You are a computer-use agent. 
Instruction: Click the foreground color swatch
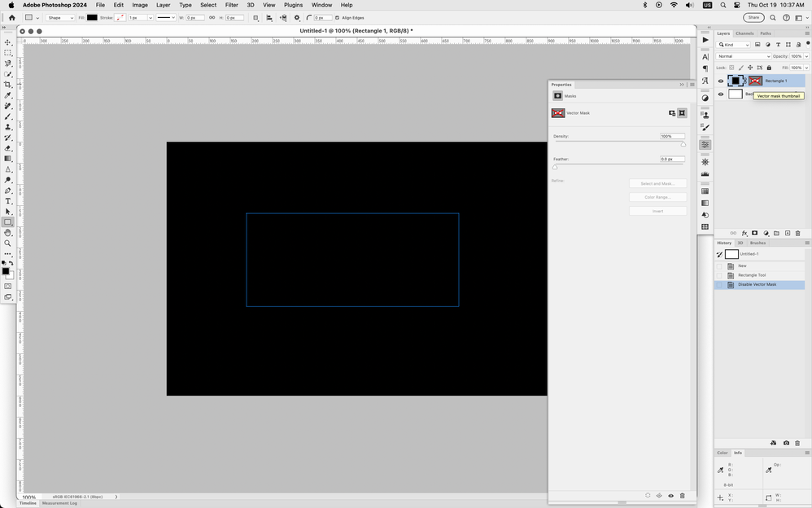click(6, 272)
